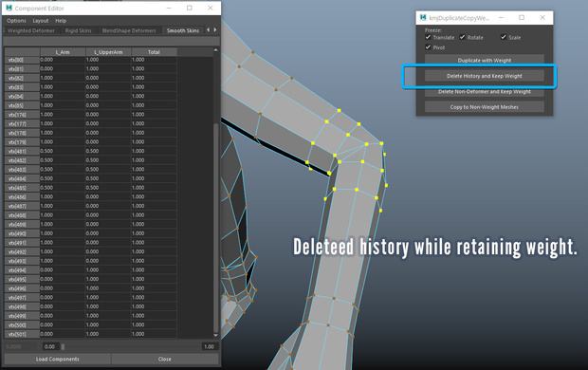Toggle the Pivot checkbox

(x=428, y=47)
